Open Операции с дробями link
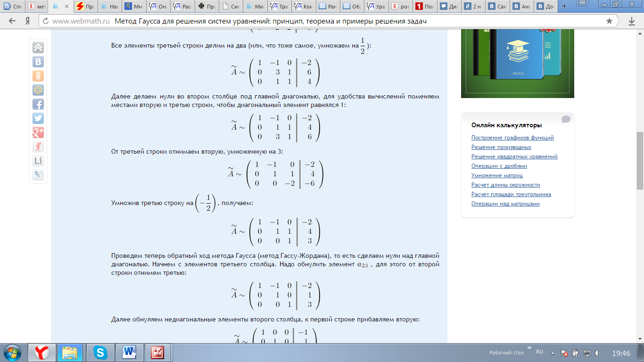 coord(499,166)
